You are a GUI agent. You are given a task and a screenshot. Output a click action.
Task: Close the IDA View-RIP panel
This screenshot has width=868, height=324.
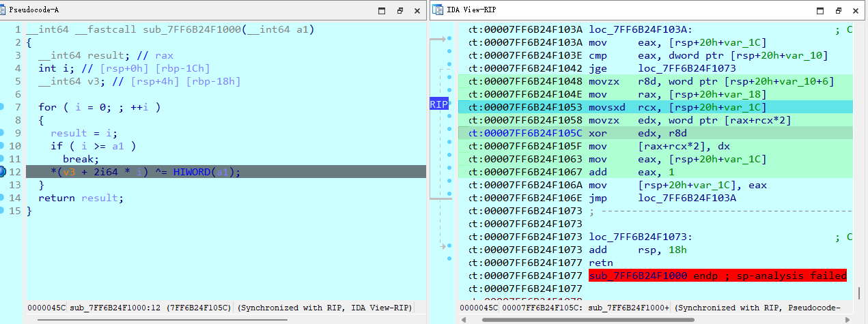[x=856, y=10]
